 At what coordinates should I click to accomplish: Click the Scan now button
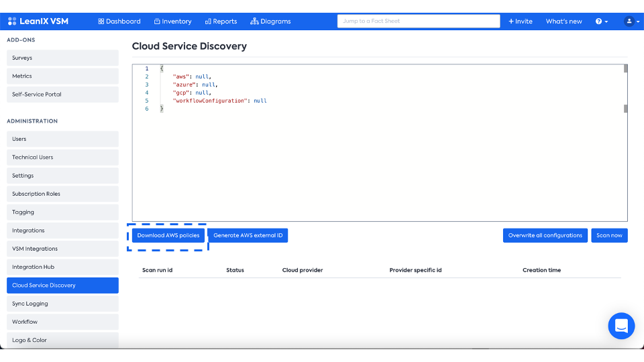pos(609,235)
